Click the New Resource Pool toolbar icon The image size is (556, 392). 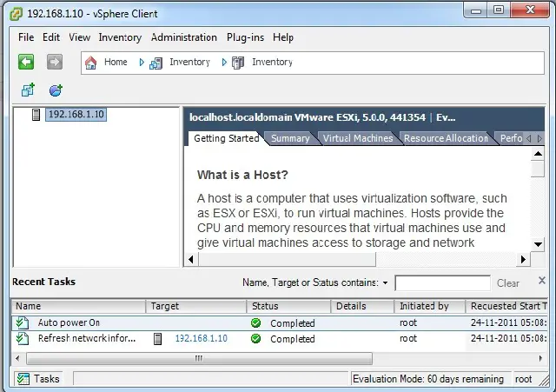coord(56,90)
